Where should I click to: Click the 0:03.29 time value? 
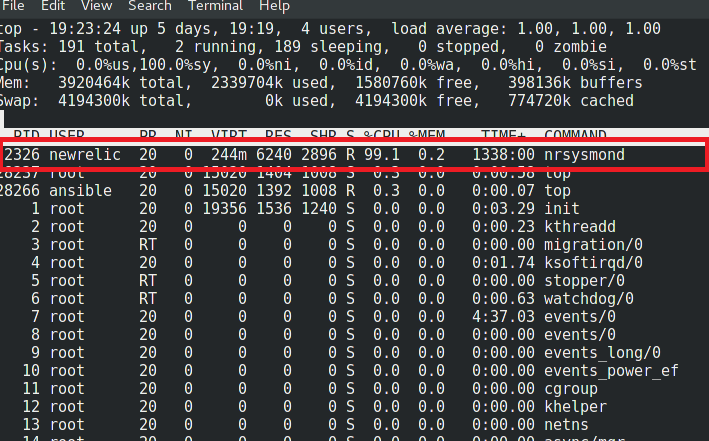point(503,209)
